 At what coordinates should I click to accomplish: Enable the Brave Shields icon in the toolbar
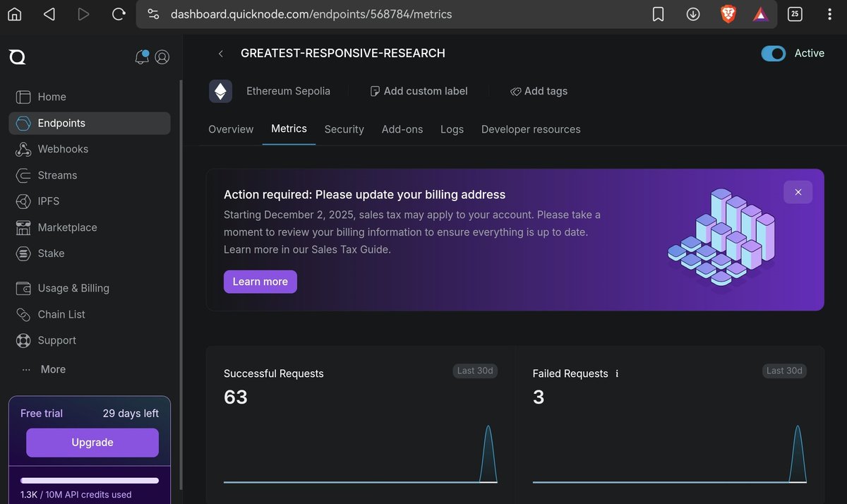pyautogui.click(x=727, y=13)
